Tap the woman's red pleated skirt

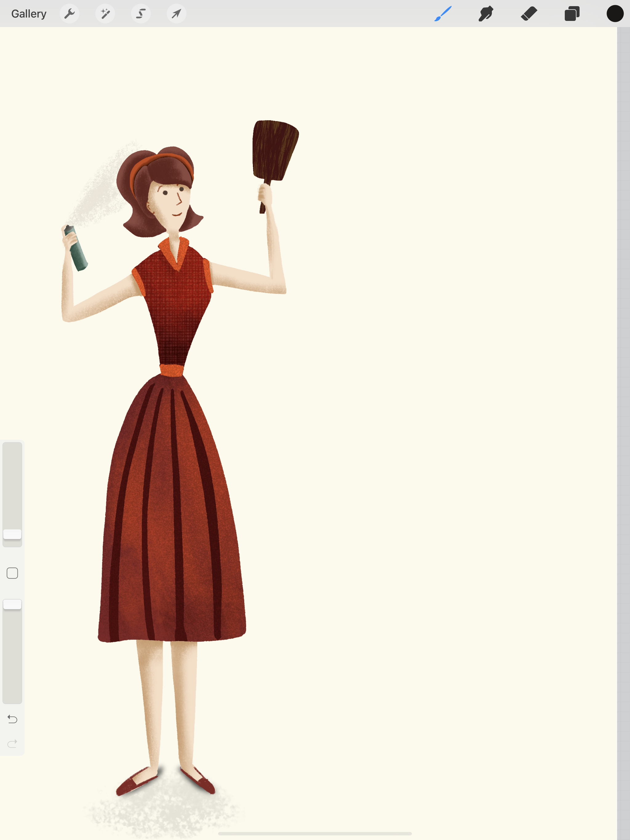(172, 509)
